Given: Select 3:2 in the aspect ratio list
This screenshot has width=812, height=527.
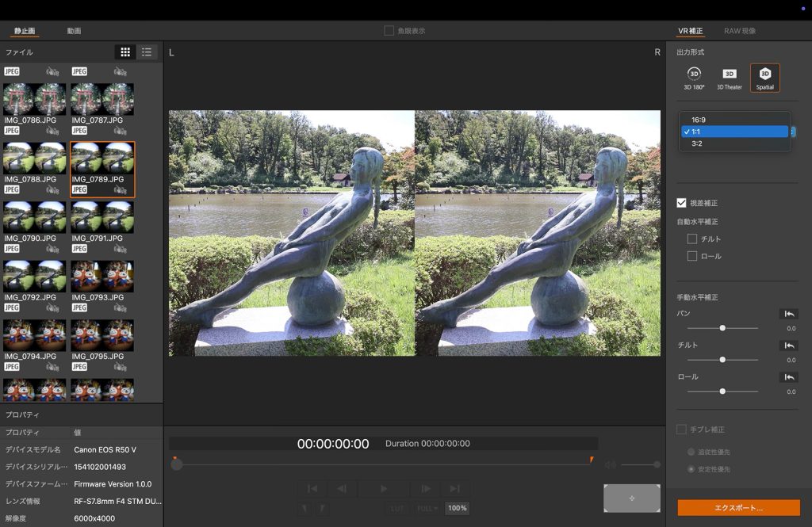Looking at the screenshot, I should coord(697,143).
